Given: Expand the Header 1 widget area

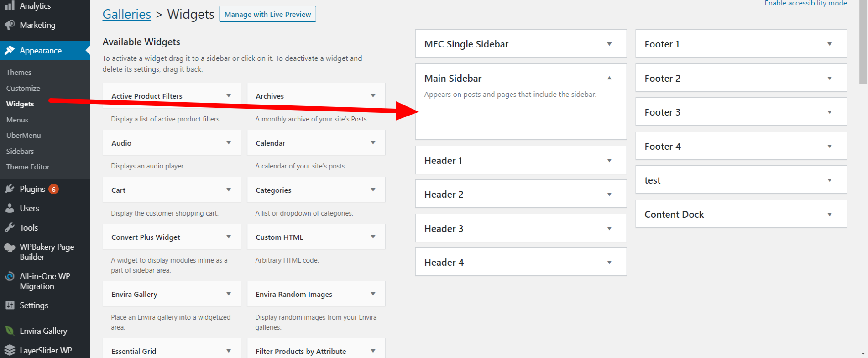Looking at the screenshot, I should [609, 161].
